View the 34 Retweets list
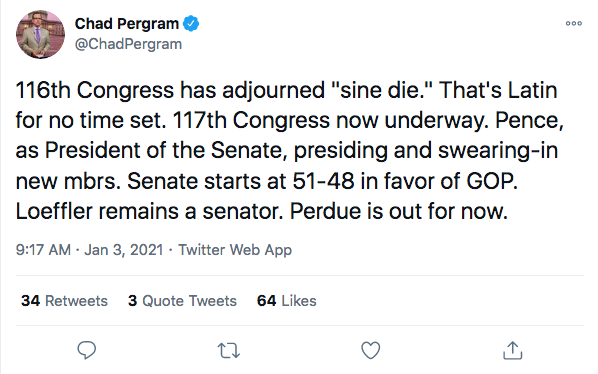Screen dimensions: 598x374 coord(64,301)
